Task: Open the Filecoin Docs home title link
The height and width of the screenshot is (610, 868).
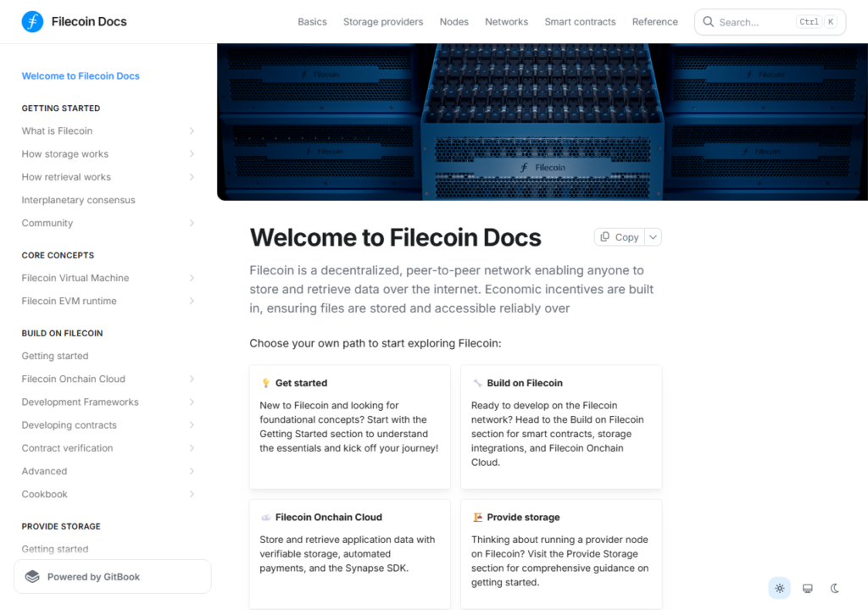Action: point(89,21)
